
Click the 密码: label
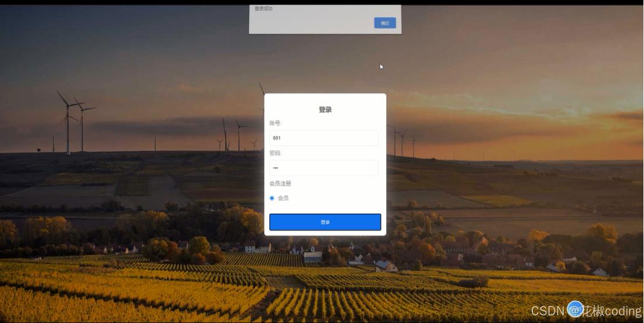pos(276,153)
